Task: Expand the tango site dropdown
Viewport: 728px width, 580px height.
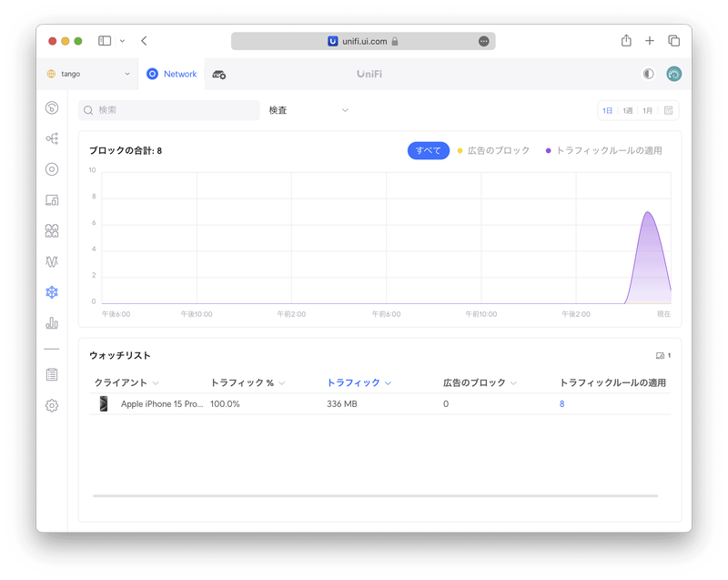Action: point(88,74)
